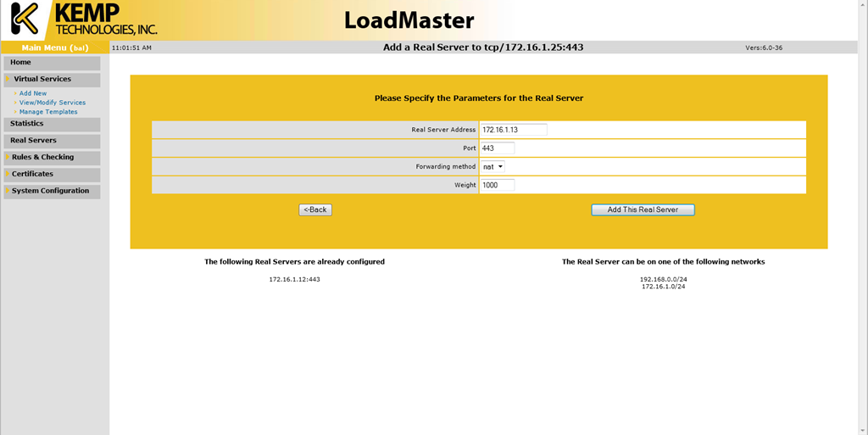This screenshot has height=435, width=868.
Task: Expand the Rules & Checking menu
Action: coord(52,157)
